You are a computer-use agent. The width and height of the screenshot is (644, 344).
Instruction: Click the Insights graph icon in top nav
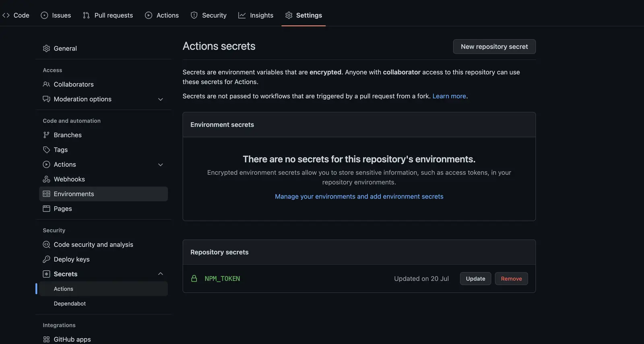(x=242, y=15)
